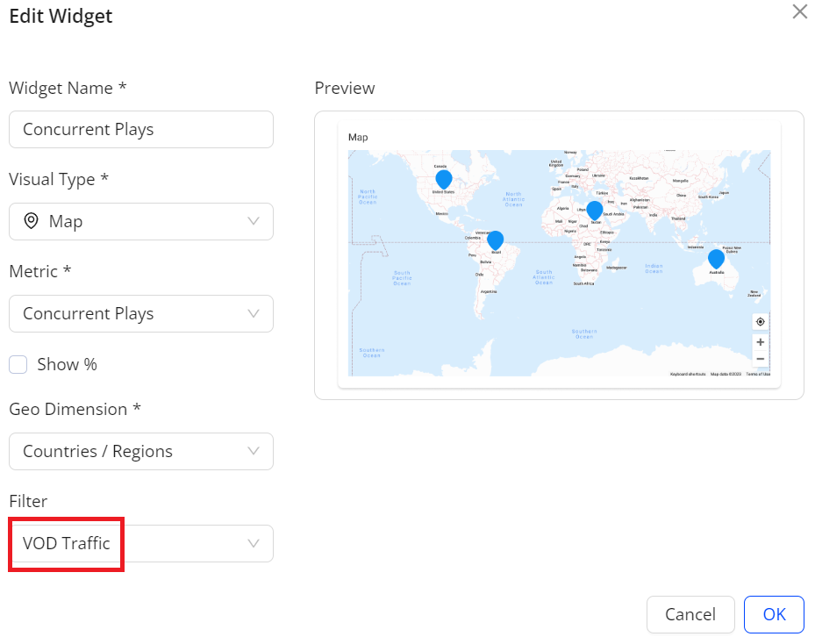Expand the Filter dropdown showing VOD Traffic

click(141, 543)
